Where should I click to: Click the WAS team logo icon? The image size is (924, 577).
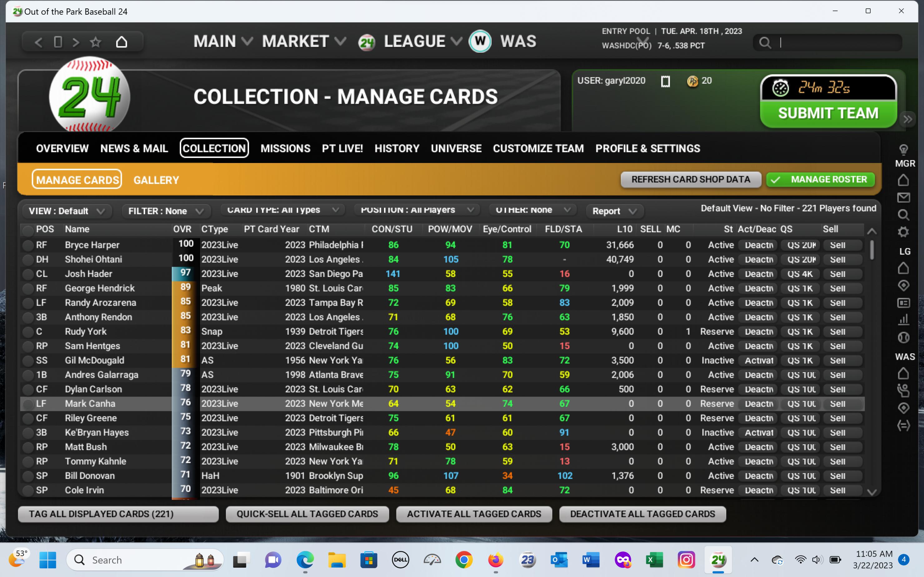tap(480, 41)
